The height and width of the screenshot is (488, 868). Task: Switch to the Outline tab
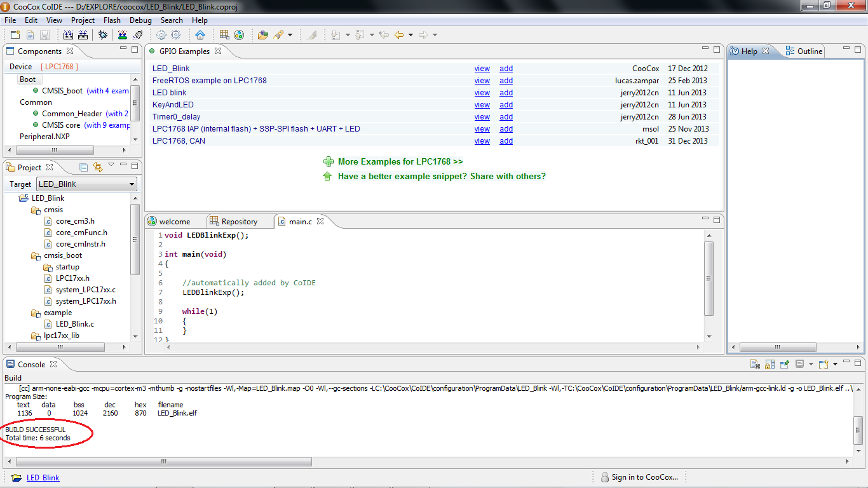pos(804,51)
